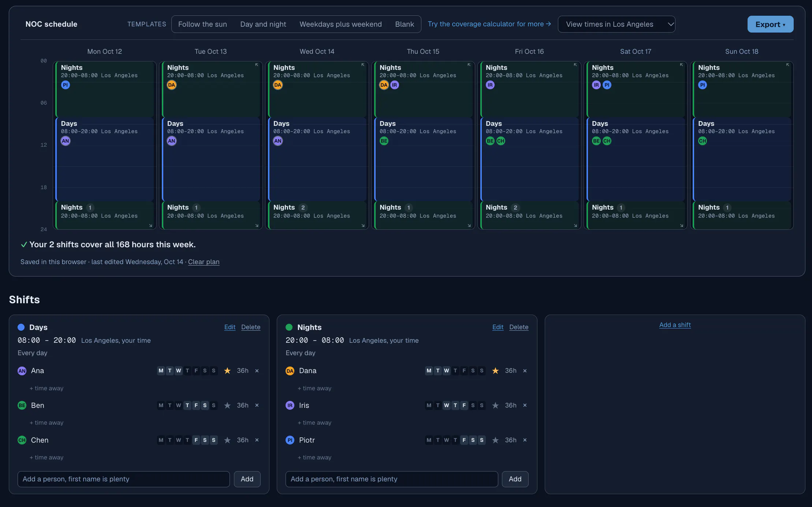Image resolution: width=812 pixels, height=507 pixels.
Task: Click the green Nights shift color dot
Action: click(289, 327)
